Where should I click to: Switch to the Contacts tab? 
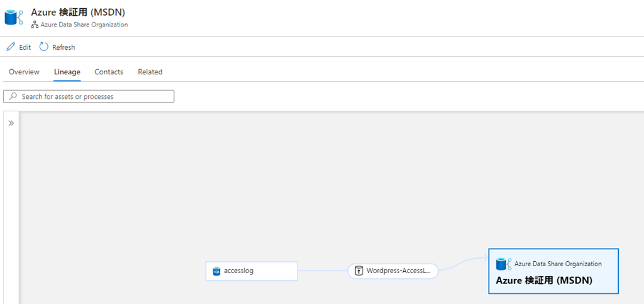click(x=109, y=72)
